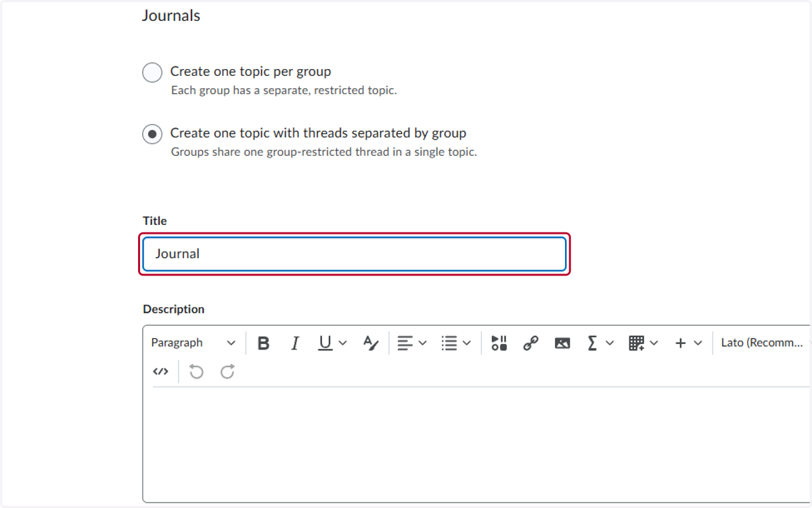Screen dimensions: 812x508
Task: Toggle Underline formatting
Action: 325,343
